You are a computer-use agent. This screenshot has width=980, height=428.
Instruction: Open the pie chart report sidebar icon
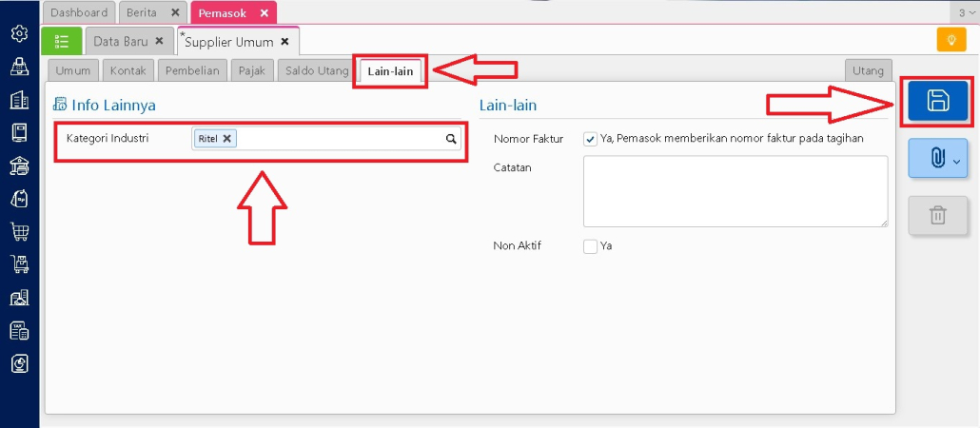click(19, 363)
